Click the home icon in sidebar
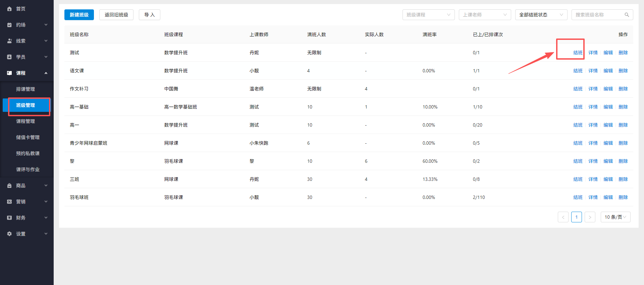 click(x=9, y=9)
